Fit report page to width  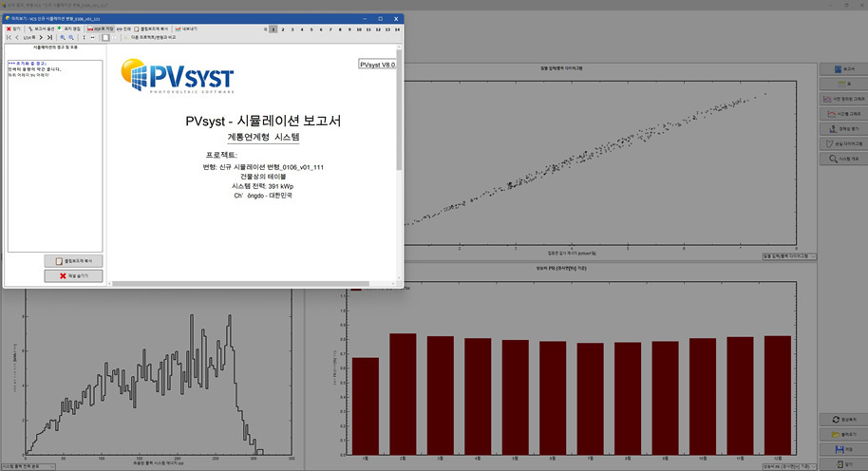pyautogui.click(x=92, y=38)
